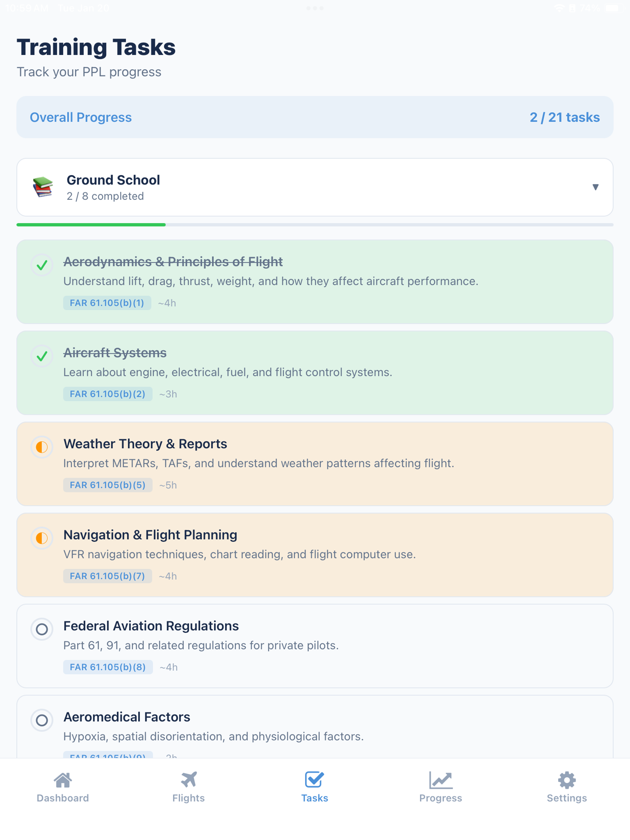630x840 pixels.
Task: Mark Aeromedical Factors task circle
Action: (42, 720)
